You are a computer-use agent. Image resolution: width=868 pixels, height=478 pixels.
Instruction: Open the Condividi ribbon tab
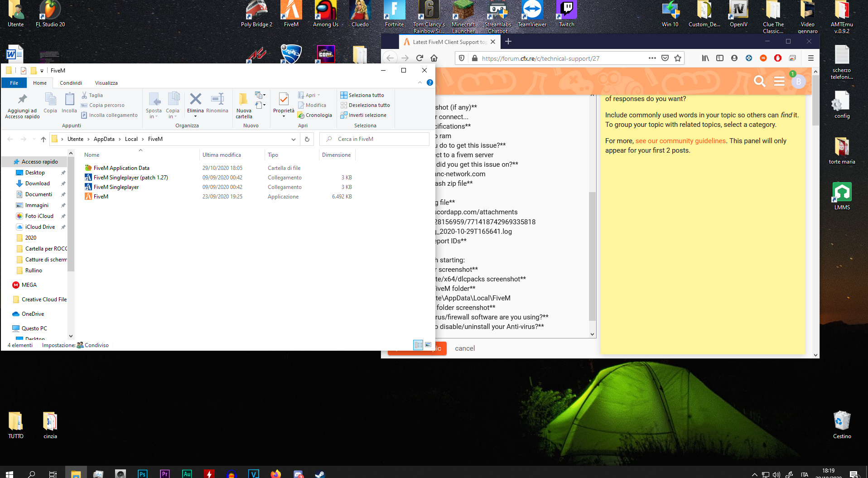[x=71, y=83]
